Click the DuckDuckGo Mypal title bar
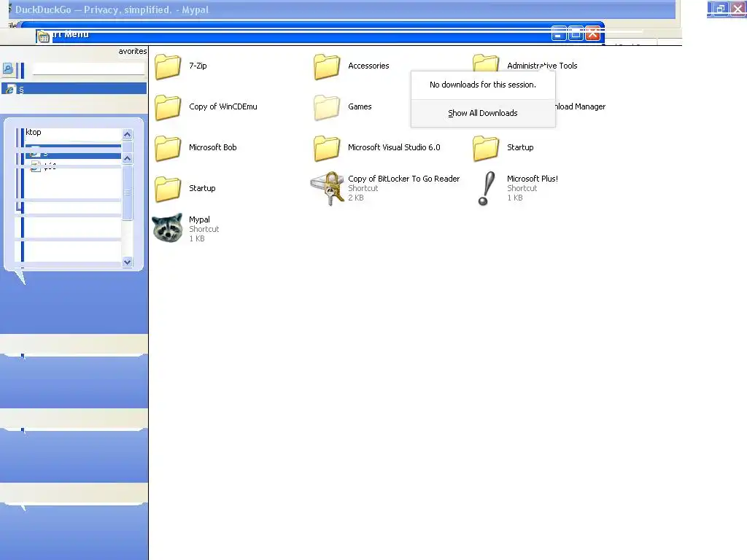 coord(342,9)
